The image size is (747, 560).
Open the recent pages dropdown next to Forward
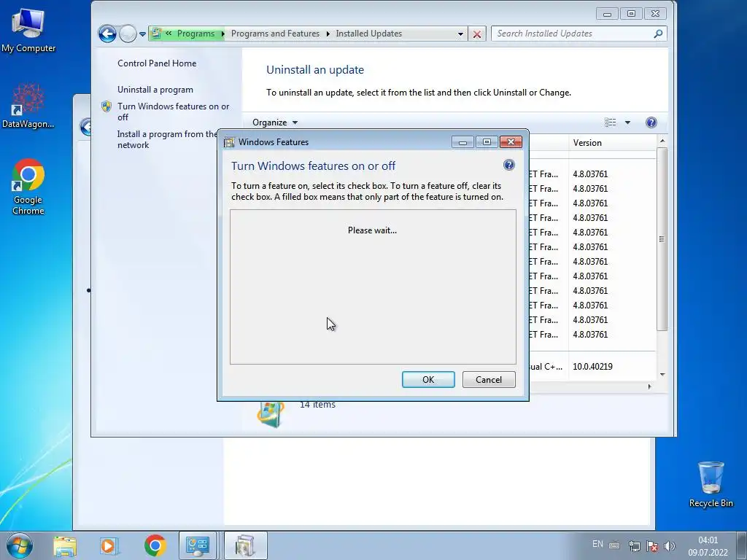click(x=142, y=34)
